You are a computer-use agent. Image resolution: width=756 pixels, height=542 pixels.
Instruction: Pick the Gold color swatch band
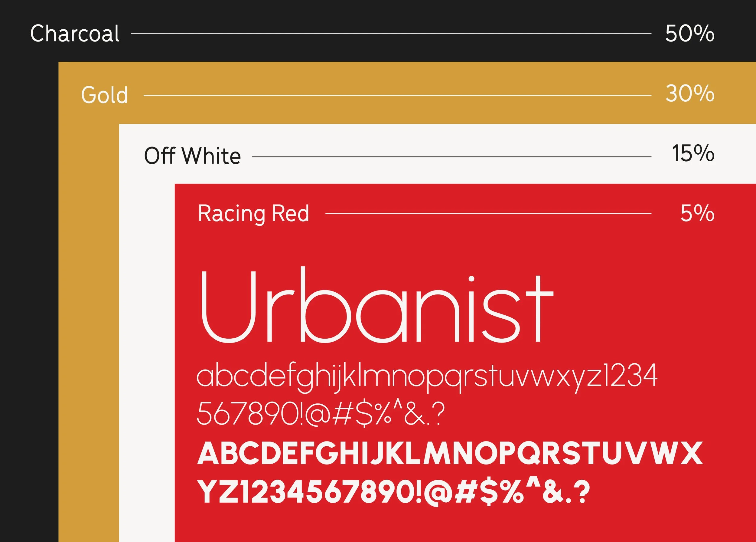[407, 93]
